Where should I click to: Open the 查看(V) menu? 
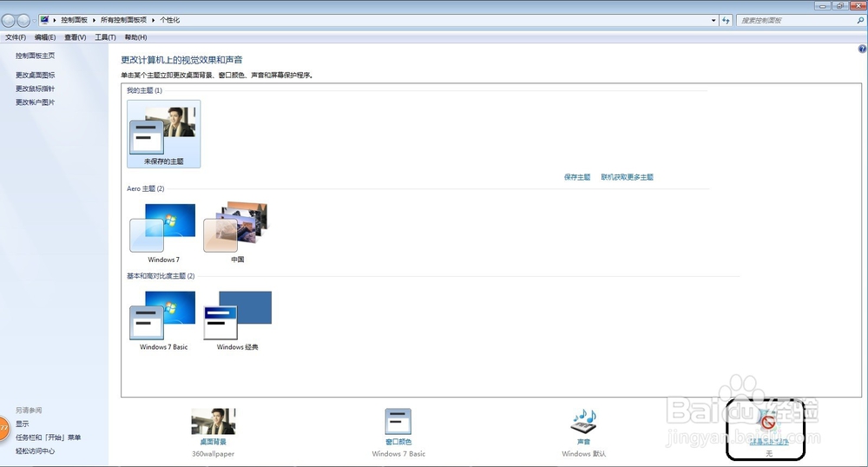[x=75, y=37]
